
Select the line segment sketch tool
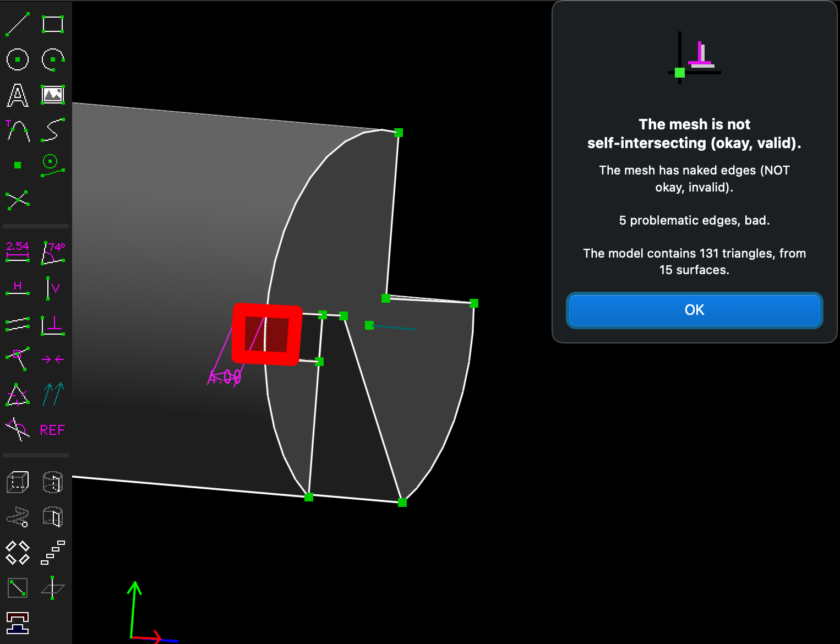(17, 24)
